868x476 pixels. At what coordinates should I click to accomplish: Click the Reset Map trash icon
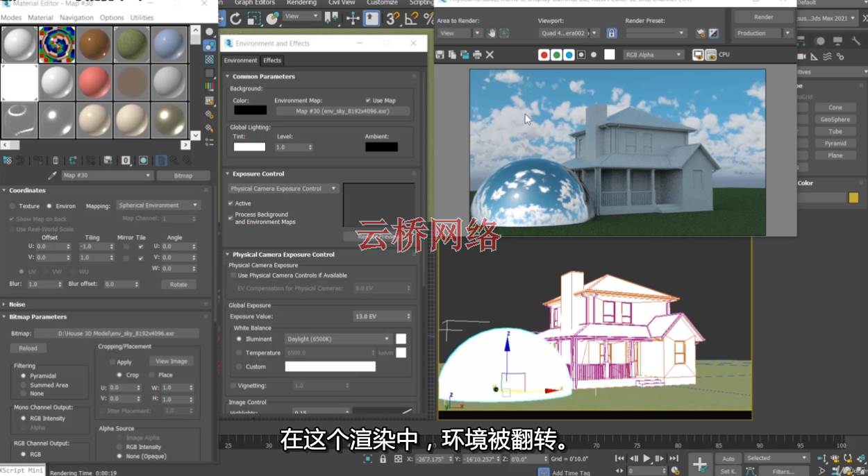[55, 160]
